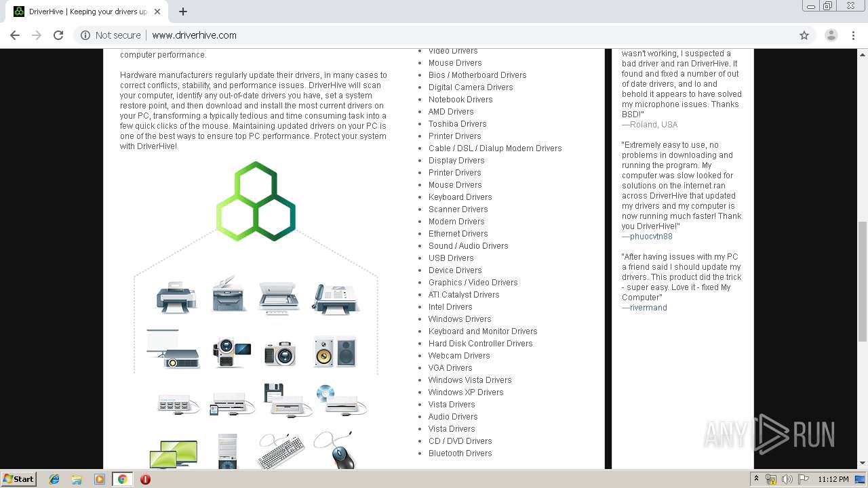
Task: Click the speakers image
Action: (x=335, y=352)
